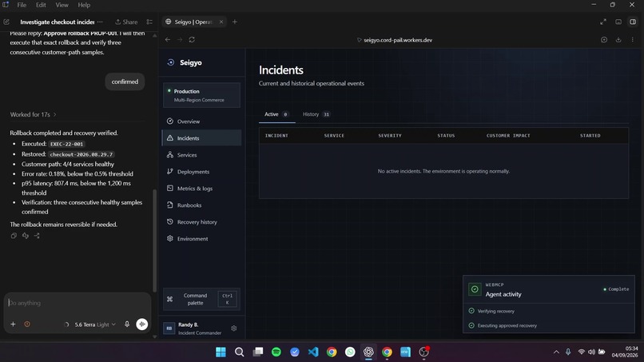Open Runbooks in the sidebar

pos(201,205)
